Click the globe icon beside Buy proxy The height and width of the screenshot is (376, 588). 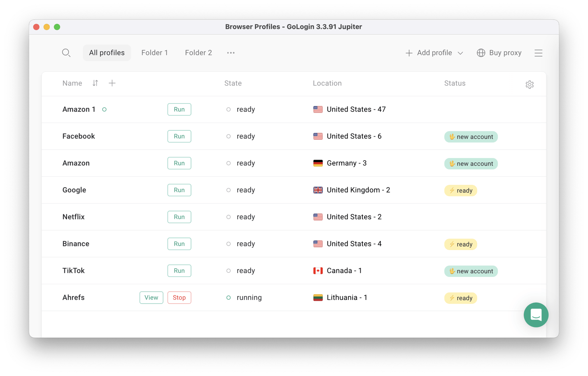click(x=481, y=53)
